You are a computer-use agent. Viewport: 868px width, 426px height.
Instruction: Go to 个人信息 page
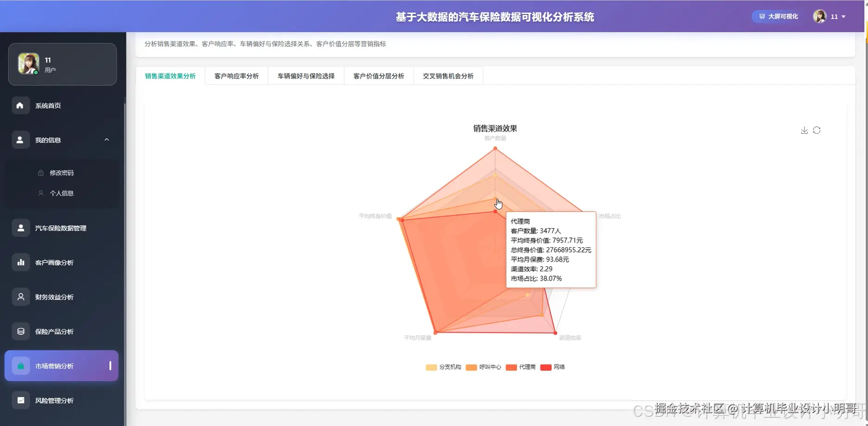click(x=61, y=193)
